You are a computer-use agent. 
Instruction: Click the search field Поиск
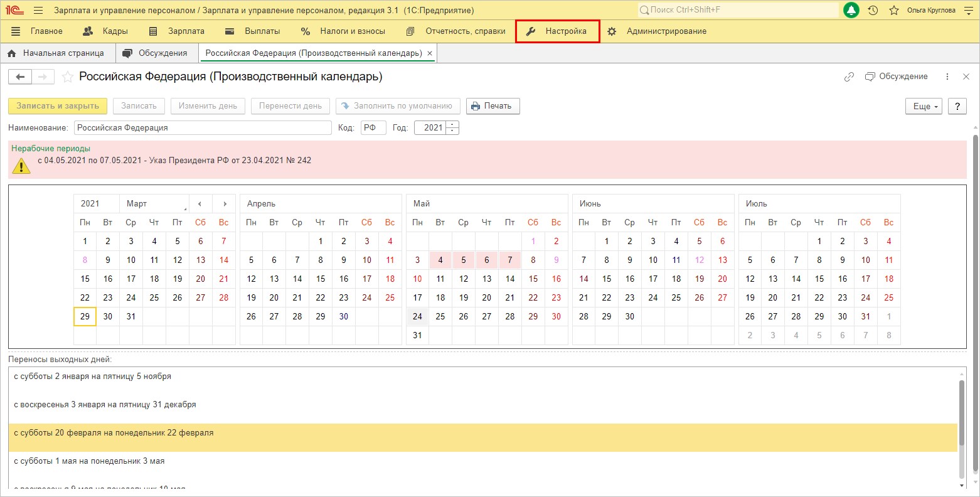coord(738,10)
